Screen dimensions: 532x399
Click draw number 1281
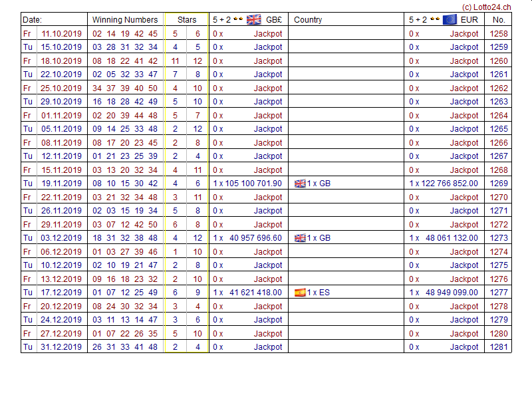point(498,347)
